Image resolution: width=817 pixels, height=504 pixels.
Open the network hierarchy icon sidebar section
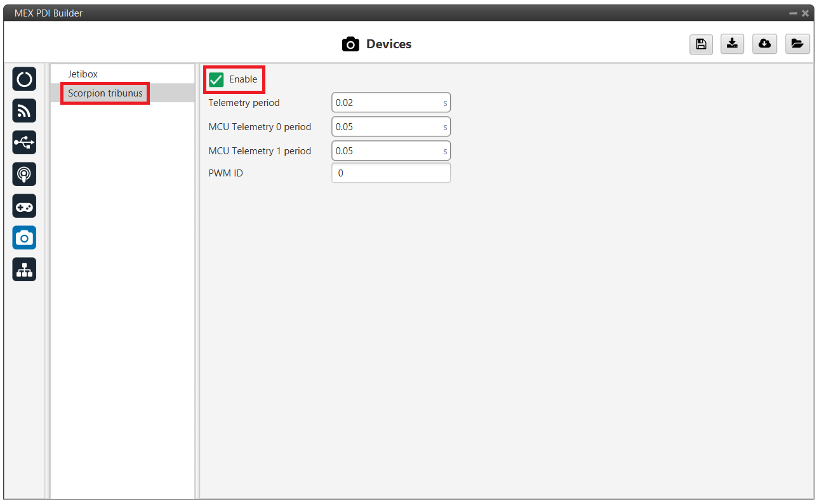pyautogui.click(x=24, y=269)
